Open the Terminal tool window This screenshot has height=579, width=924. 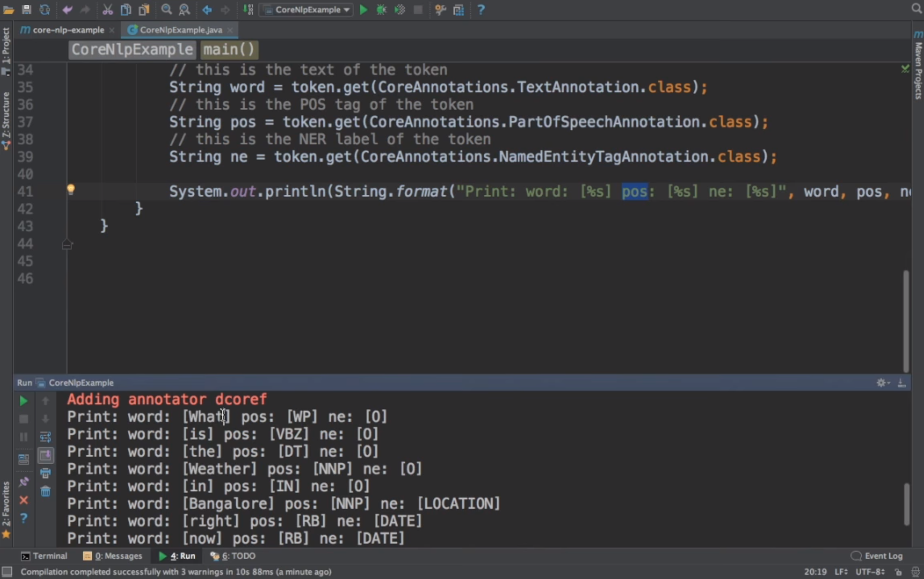pos(44,556)
